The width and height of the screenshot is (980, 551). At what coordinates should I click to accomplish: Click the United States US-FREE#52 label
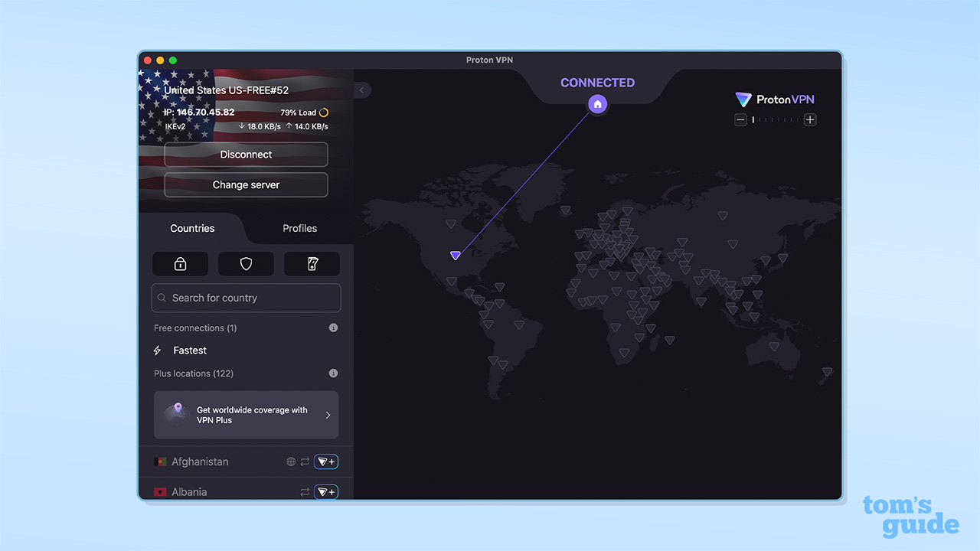click(227, 90)
